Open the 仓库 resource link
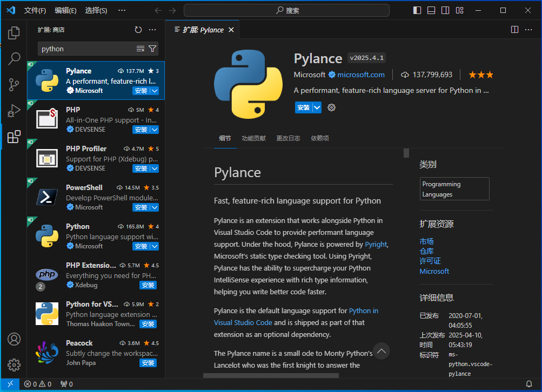Image resolution: width=542 pixels, height=392 pixels. point(426,251)
